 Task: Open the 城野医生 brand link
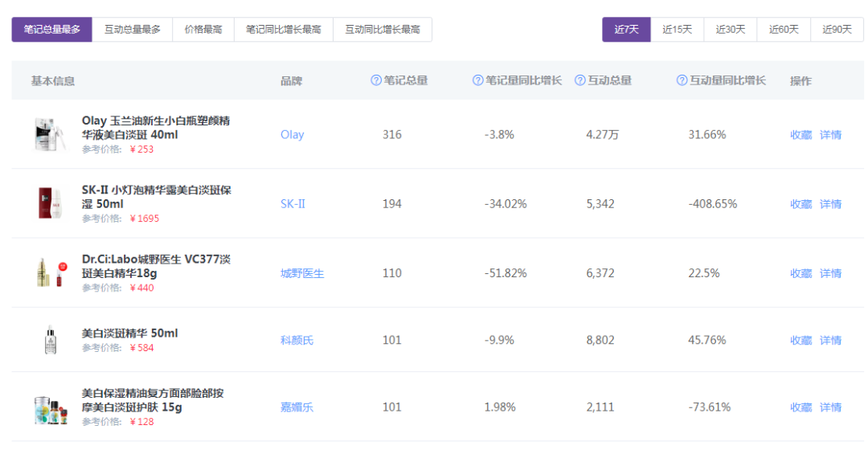(302, 273)
